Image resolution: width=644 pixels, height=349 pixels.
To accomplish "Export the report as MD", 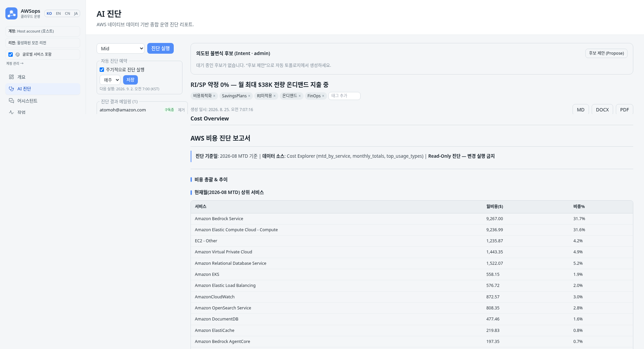I will pos(581,109).
